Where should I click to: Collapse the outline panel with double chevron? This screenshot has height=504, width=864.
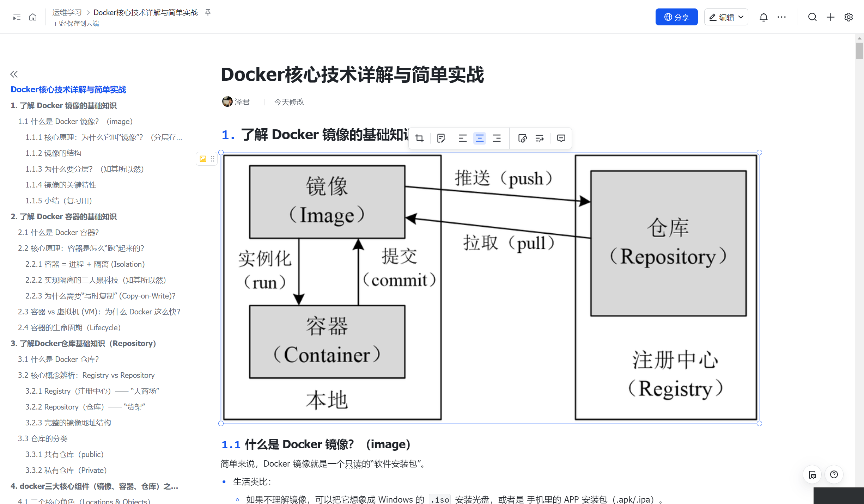[14, 74]
